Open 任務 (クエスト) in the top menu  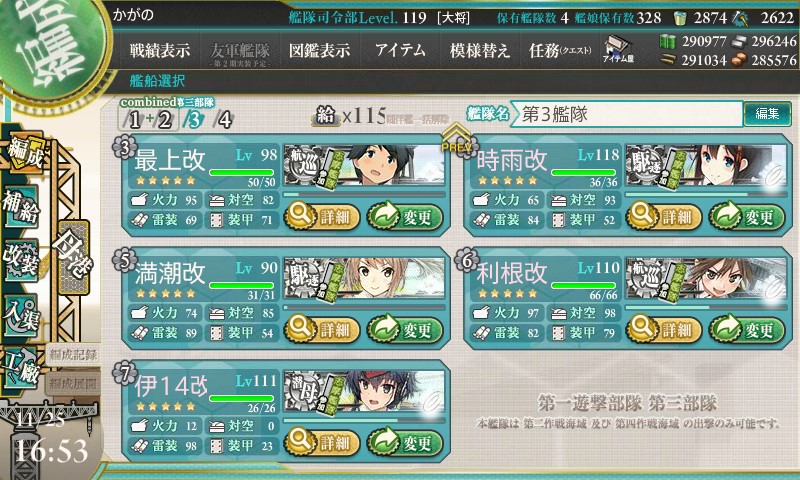pyautogui.click(x=561, y=50)
